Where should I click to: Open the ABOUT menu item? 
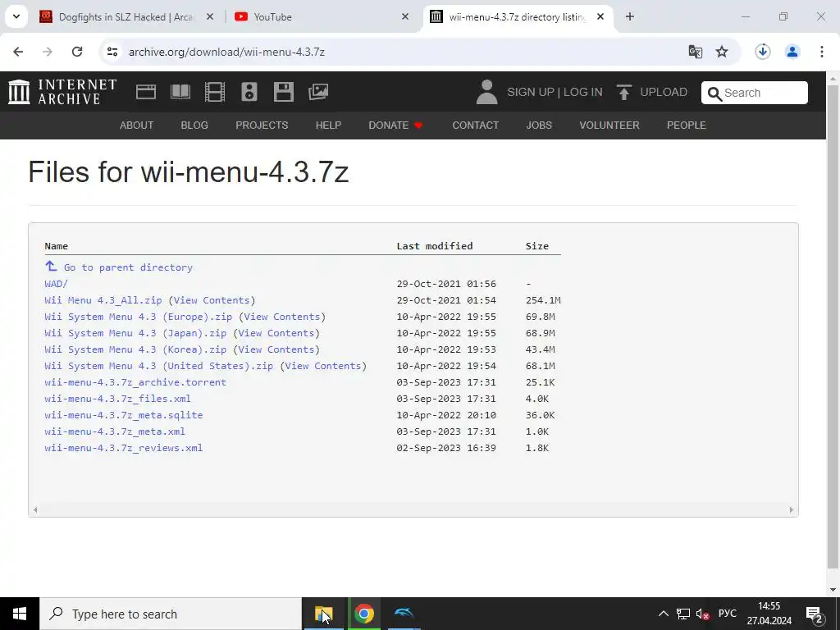137,126
